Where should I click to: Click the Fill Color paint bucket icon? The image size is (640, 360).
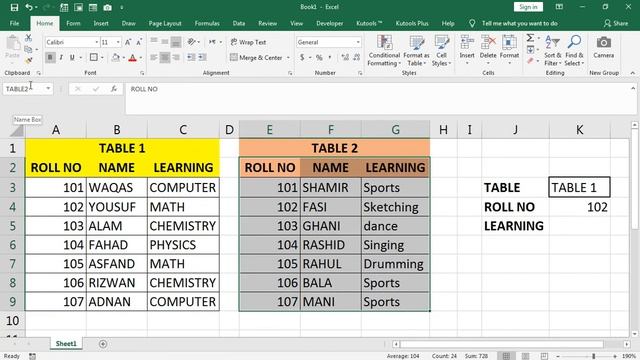pyautogui.click(x=116, y=58)
